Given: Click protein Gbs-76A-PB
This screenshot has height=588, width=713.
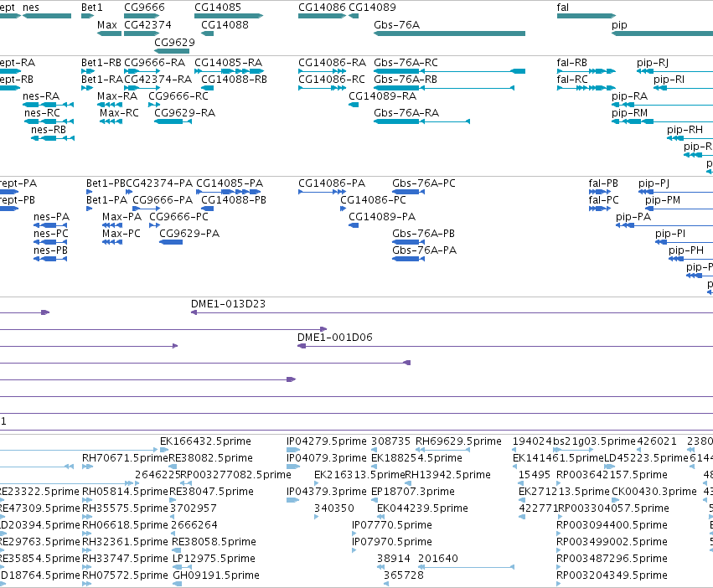Looking at the screenshot, I should pos(423,234).
